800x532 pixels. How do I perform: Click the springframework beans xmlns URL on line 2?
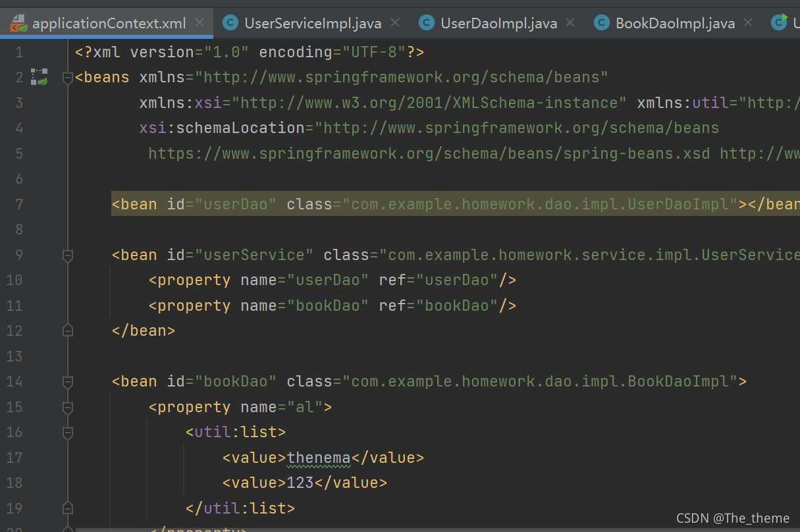[x=402, y=78]
